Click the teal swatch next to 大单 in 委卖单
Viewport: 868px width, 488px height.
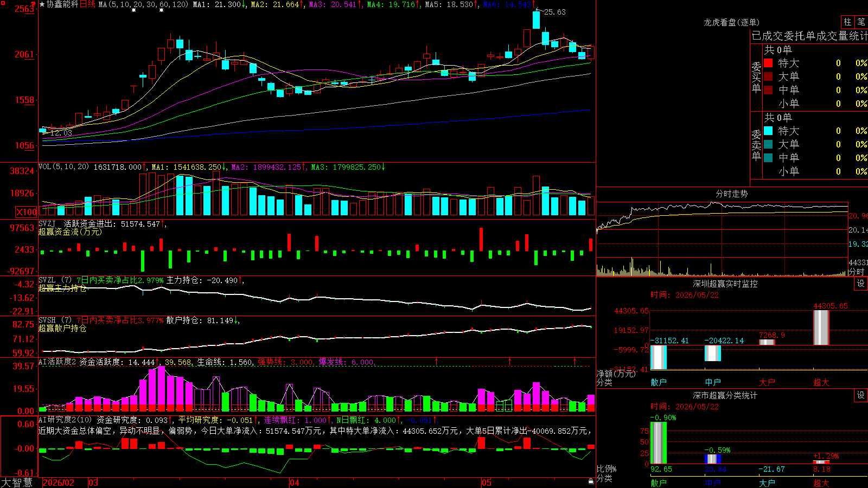coord(768,144)
